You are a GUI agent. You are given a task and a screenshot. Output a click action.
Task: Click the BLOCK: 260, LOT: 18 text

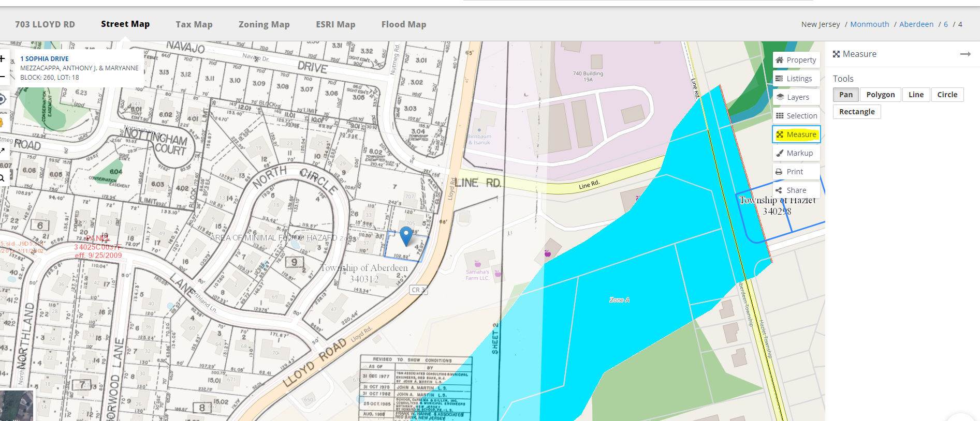[50, 78]
